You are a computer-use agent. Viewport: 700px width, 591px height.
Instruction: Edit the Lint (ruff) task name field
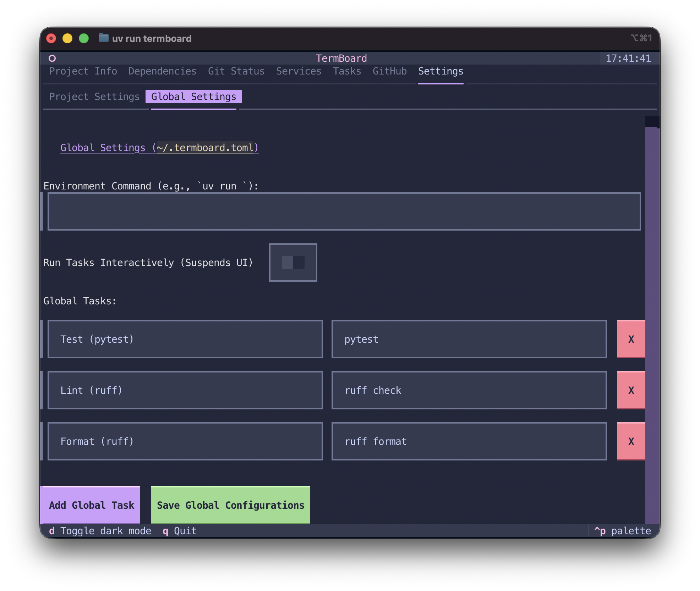[x=185, y=390]
